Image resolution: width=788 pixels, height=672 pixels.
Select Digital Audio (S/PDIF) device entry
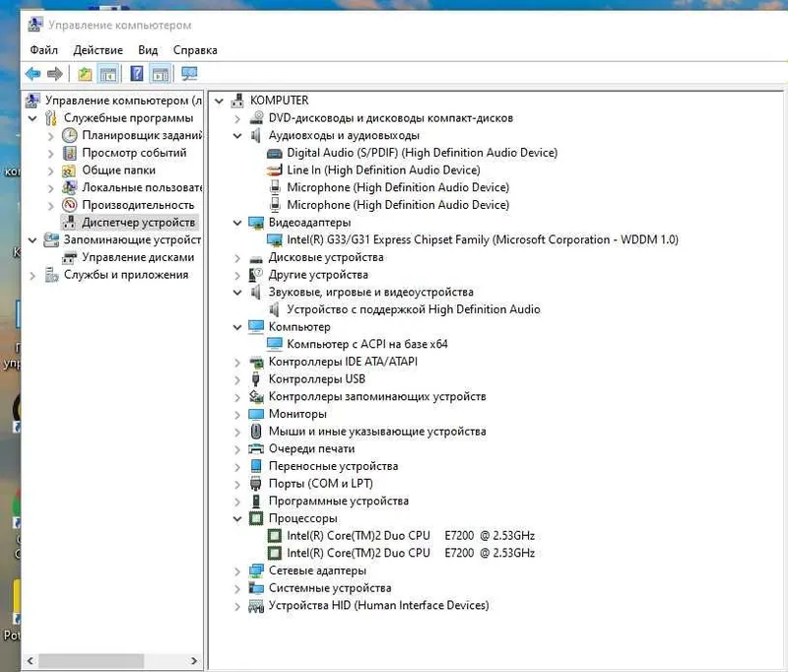(x=423, y=153)
